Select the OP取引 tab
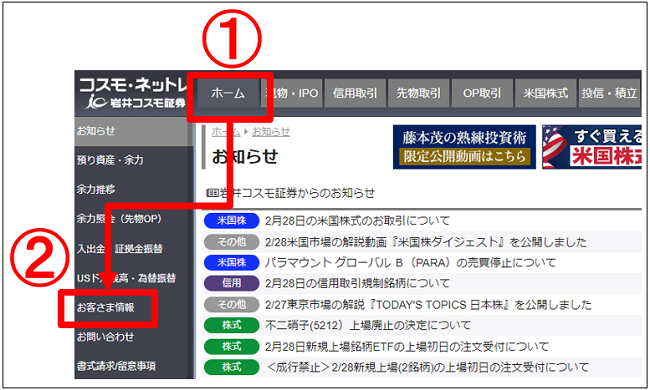This screenshot has height=390, width=650. click(x=482, y=93)
